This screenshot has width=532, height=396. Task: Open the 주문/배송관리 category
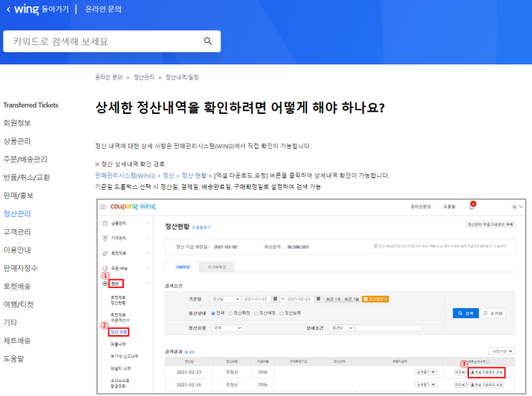[25, 159]
